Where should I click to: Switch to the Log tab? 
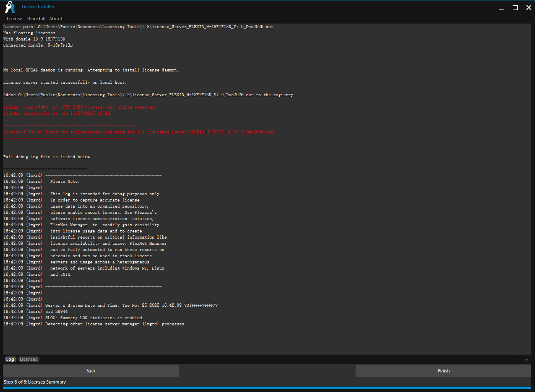pos(10,359)
